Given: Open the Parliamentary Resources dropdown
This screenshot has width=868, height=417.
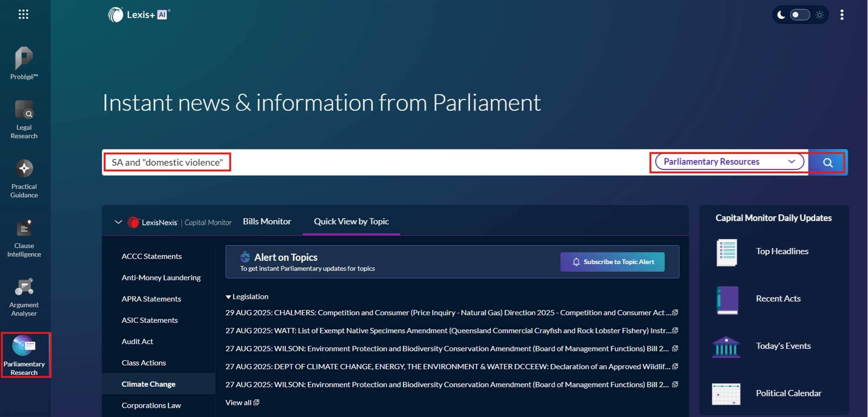Looking at the screenshot, I should [x=729, y=162].
